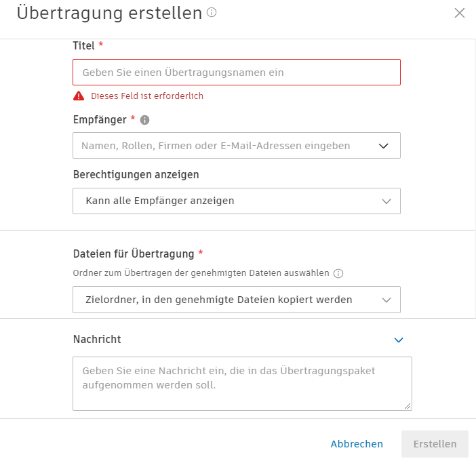This screenshot has height=463, width=476.
Task: Click the Titel name input field
Action: (x=236, y=72)
